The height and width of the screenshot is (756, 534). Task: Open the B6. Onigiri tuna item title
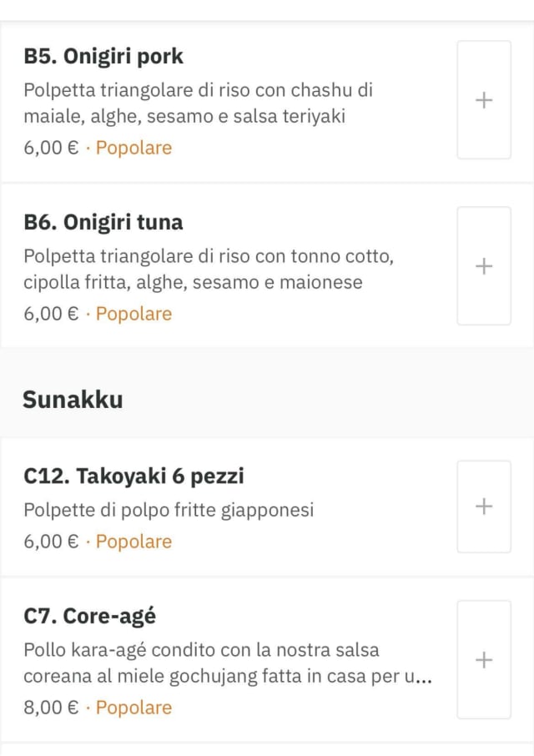coord(103,223)
